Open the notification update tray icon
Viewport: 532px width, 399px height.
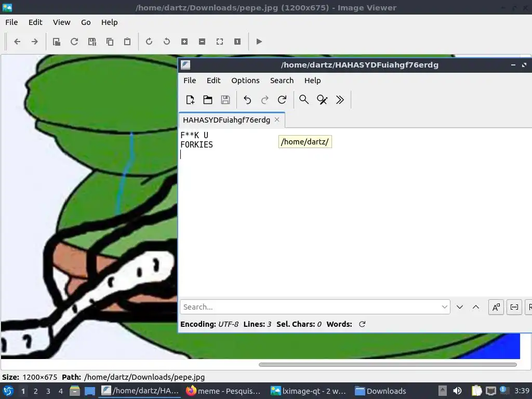point(503,390)
